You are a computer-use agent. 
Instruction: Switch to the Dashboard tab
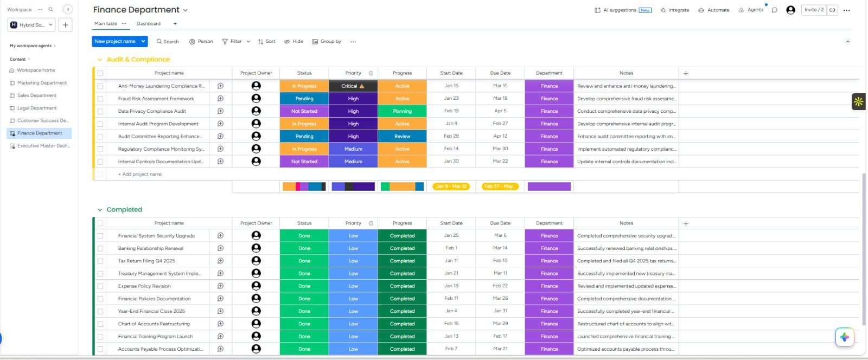pos(149,24)
